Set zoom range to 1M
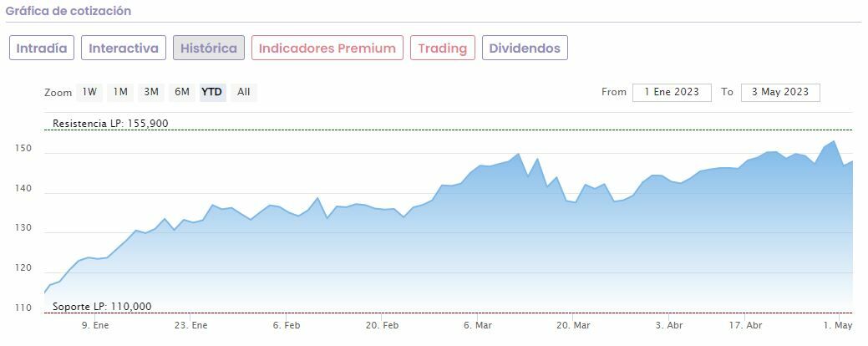 pyautogui.click(x=120, y=92)
